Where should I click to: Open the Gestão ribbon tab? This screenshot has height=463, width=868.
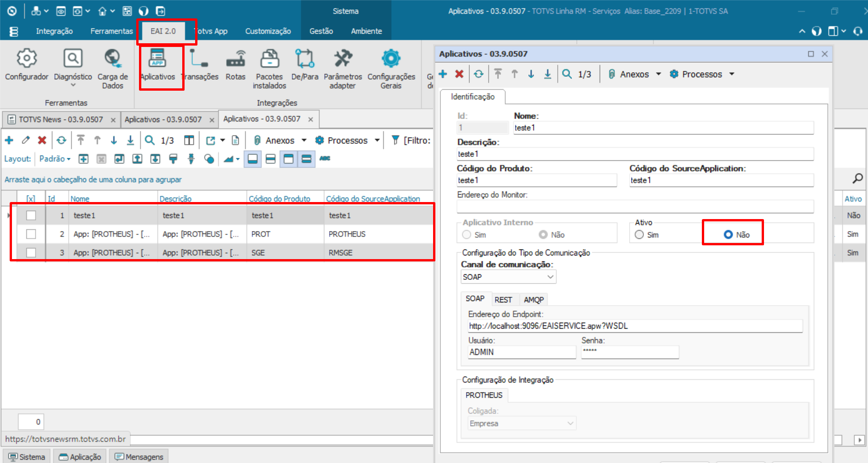click(x=321, y=31)
